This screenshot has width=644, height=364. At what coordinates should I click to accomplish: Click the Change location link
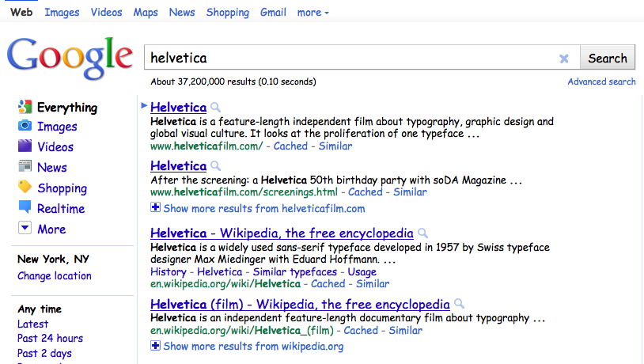click(55, 276)
